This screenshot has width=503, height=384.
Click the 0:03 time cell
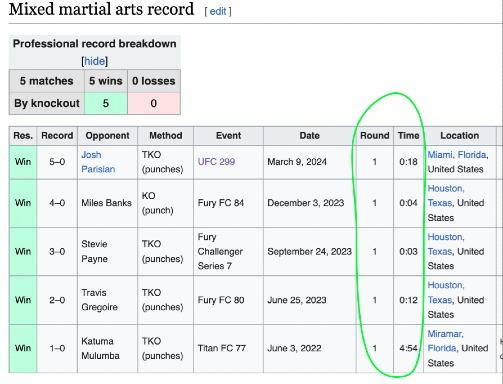[x=408, y=251]
